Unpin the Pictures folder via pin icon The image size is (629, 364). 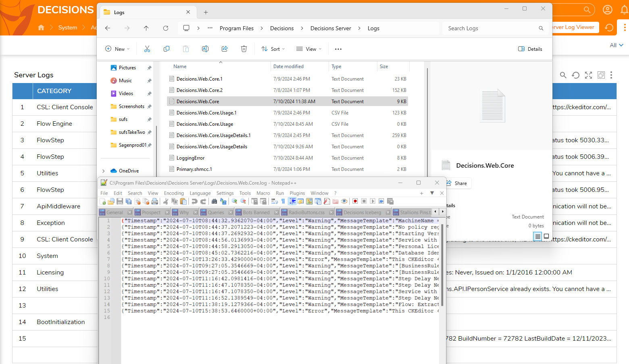(150, 68)
